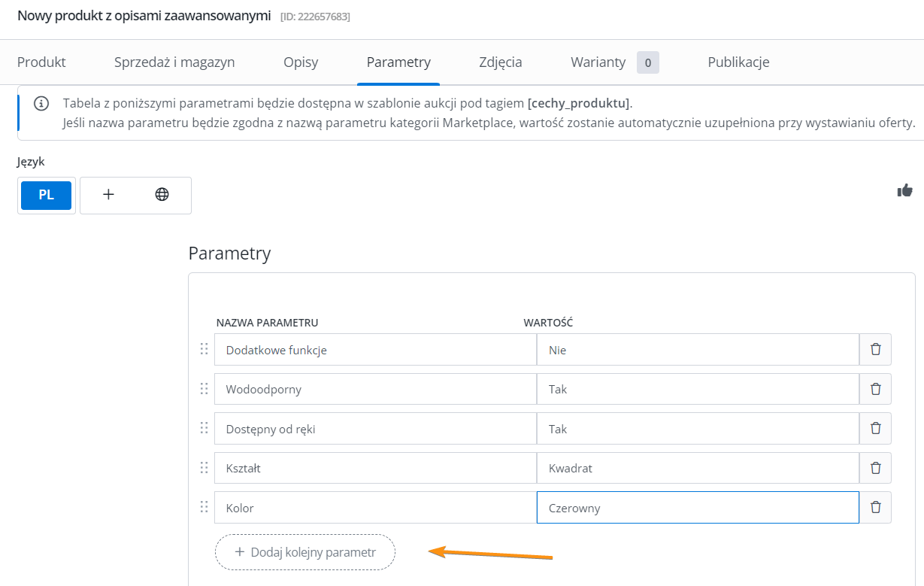Screen dimensions: 924x586
Task: Click Dodaj kolejny parametr button
Action: point(304,552)
